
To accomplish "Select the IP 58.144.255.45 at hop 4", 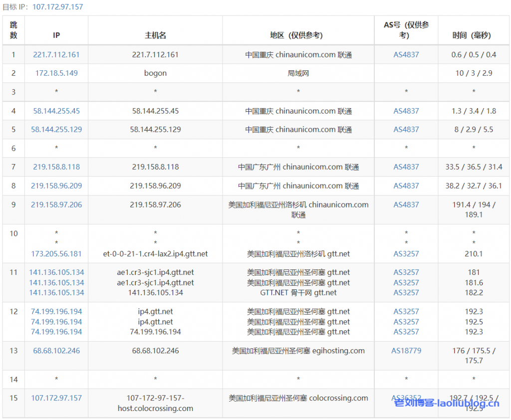I will (56, 111).
